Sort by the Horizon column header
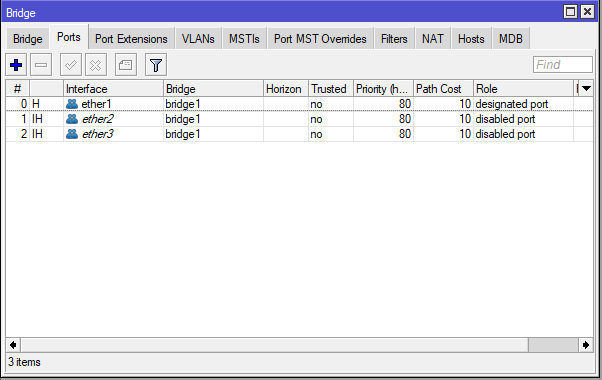Viewport: 602px width, 380px height. (286, 89)
